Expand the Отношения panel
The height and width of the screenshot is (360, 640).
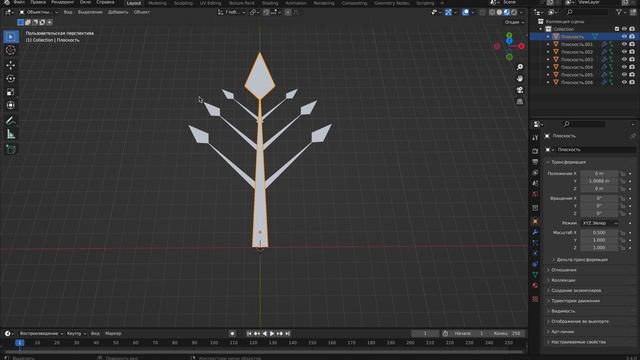pyautogui.click(x=563, y=270)
